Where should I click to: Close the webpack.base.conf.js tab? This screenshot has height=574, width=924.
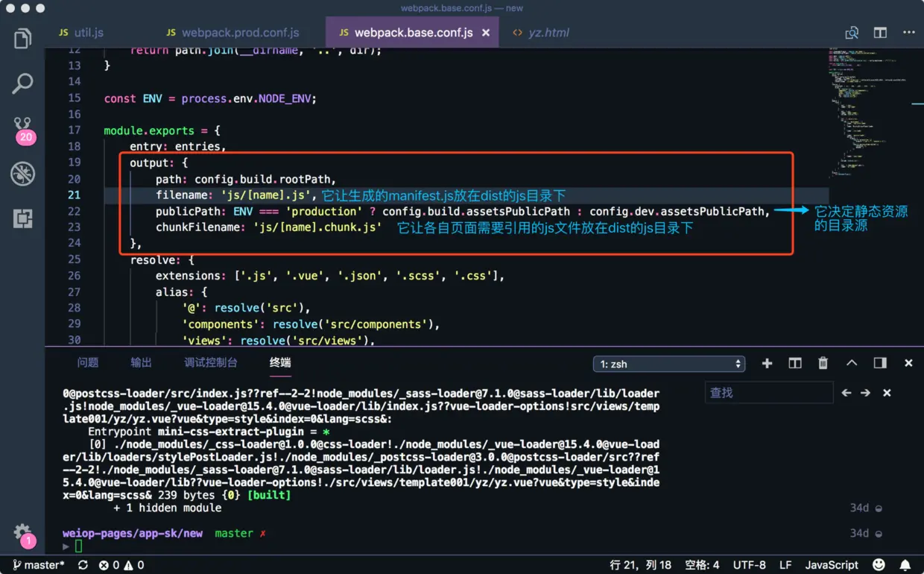tap(486, 33)
